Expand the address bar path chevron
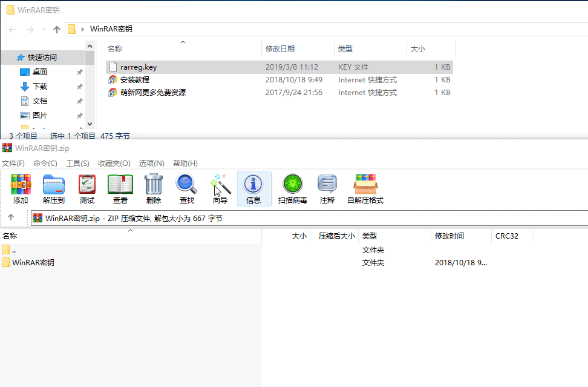 [x=82, y=29]
